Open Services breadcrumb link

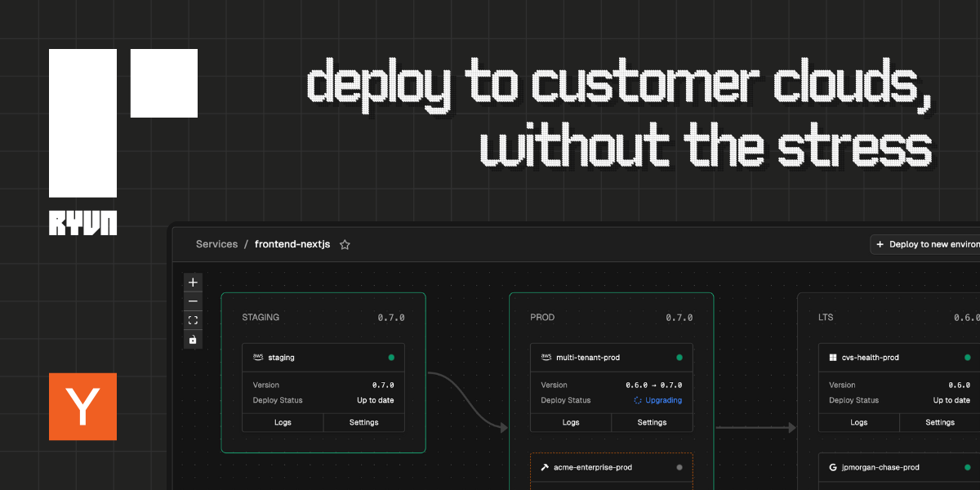[x=216, y=244]
